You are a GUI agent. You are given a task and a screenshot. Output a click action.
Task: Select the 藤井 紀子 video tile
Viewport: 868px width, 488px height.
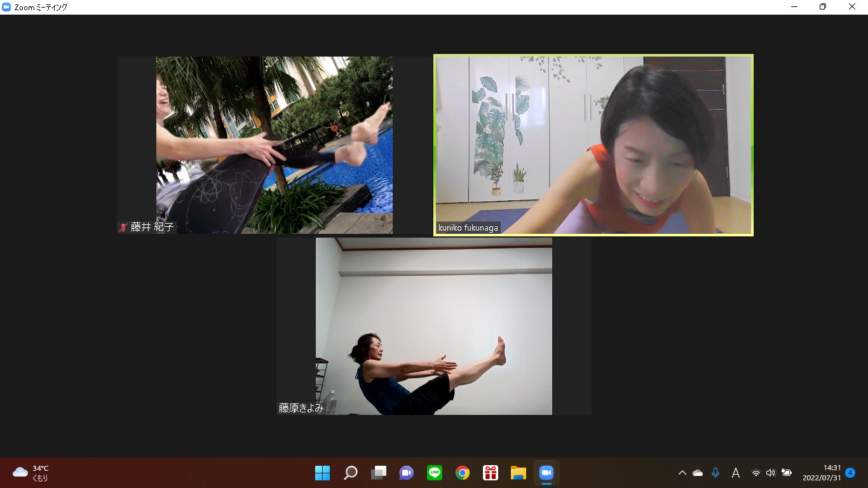click(x=275, y=145)
